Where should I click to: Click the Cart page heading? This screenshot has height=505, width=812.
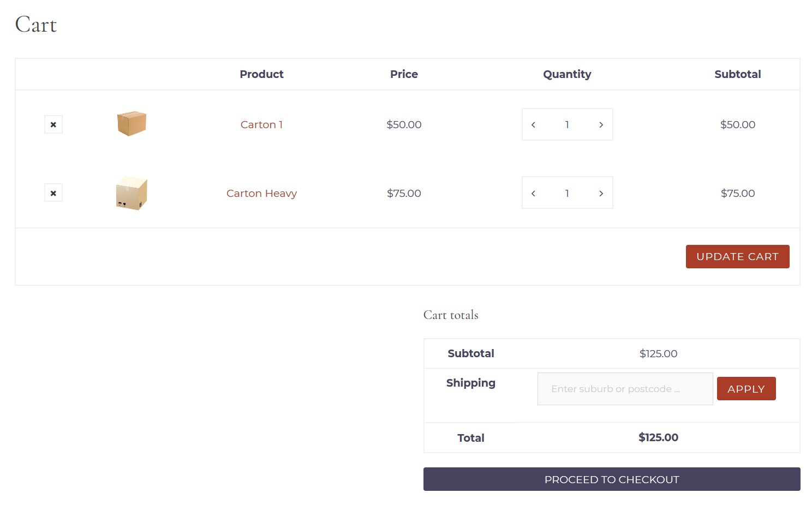(36, 25)
